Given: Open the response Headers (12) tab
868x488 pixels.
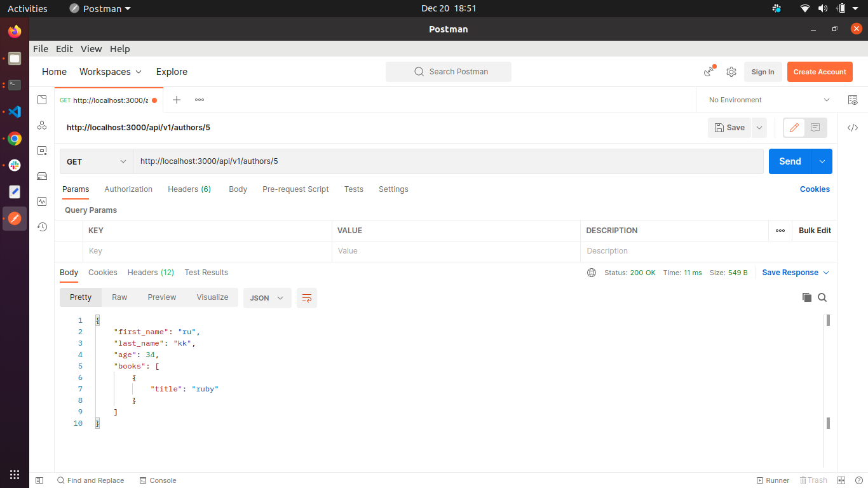Looking at the screenshot, I should click(151, 273).
